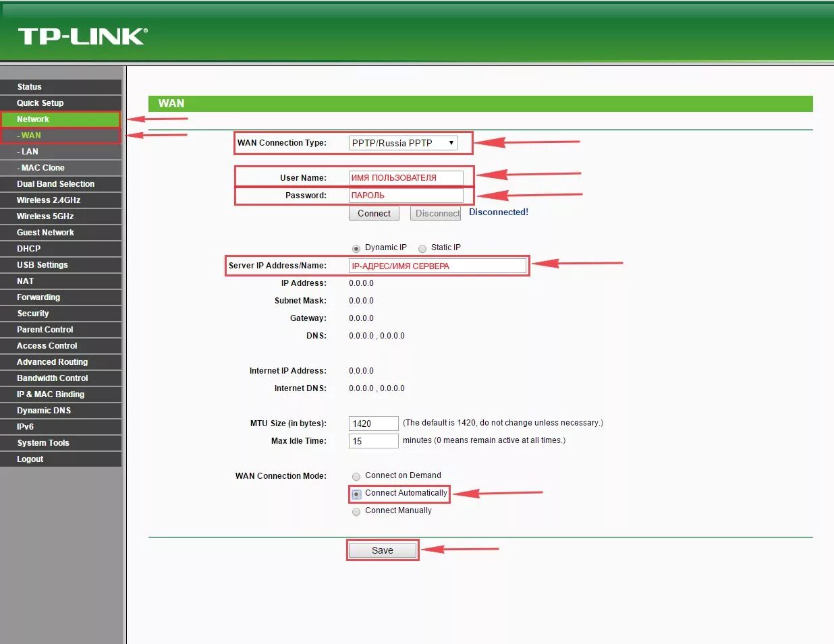Open Parent Control settings
This screenshot has height=644, width=834.
(61, 330)
